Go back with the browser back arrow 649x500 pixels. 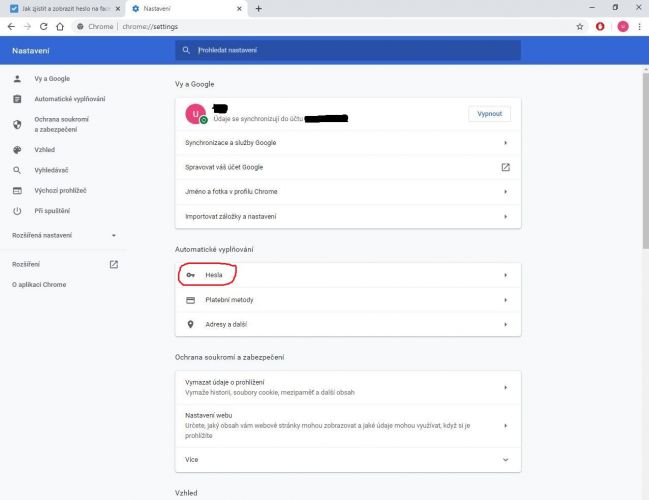coord(11,26)
